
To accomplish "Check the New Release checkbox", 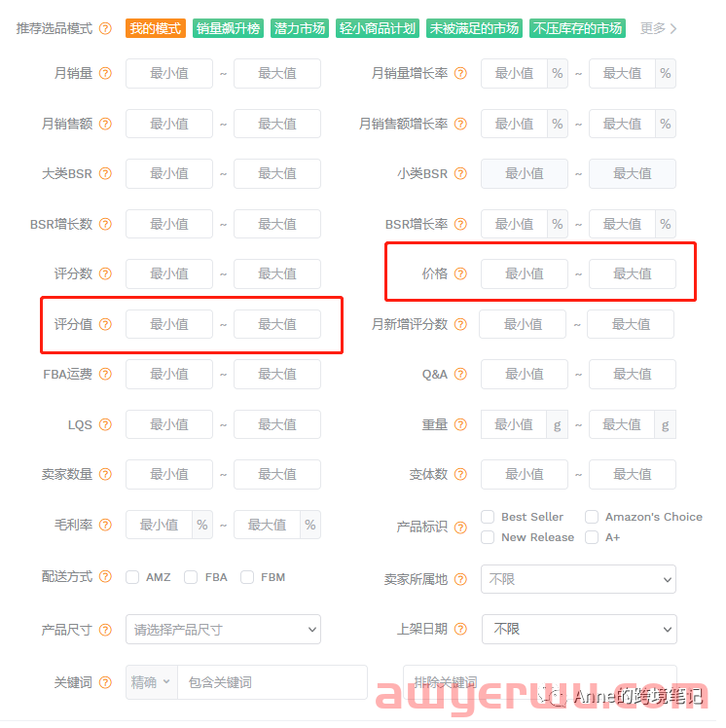I will [488, 537].
